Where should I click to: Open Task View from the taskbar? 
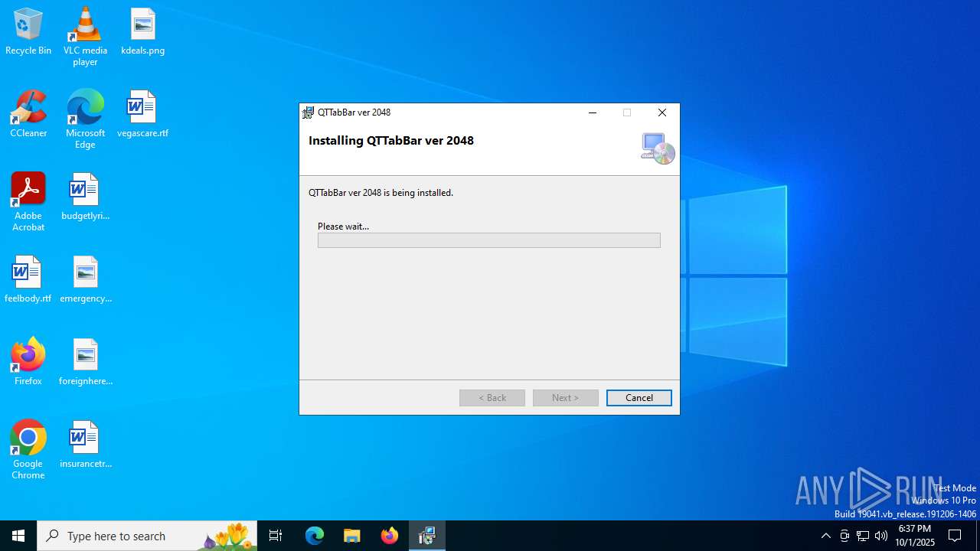pos(276,536)
